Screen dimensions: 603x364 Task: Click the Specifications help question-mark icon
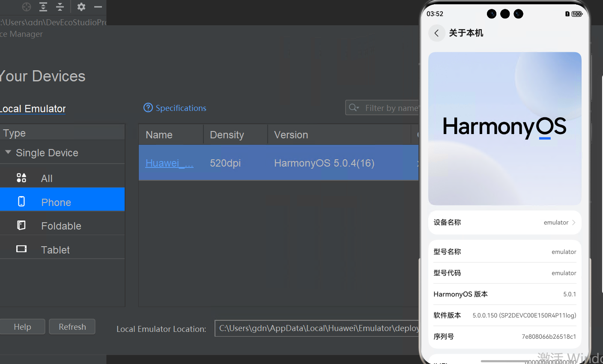pos(148,107)
